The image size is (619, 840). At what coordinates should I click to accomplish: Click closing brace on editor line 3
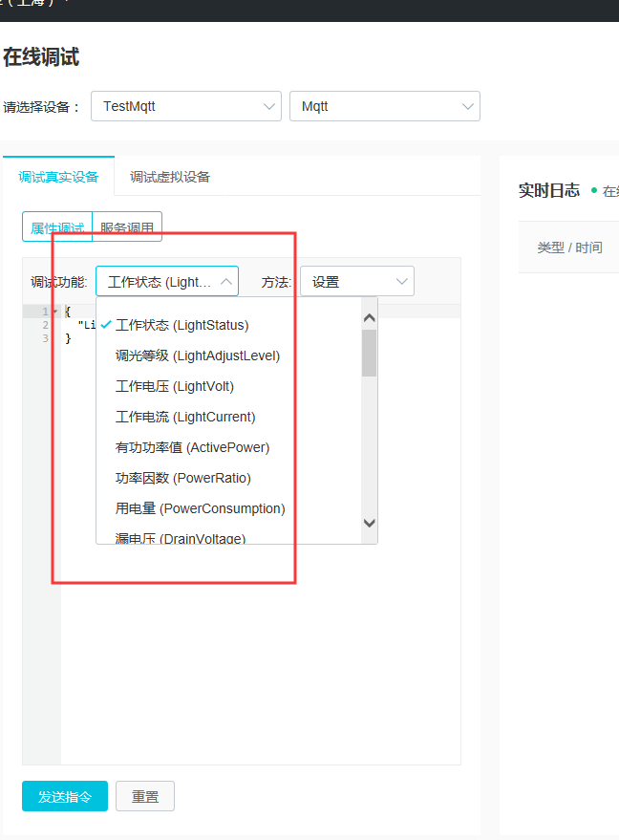click(x=68, y=338)
